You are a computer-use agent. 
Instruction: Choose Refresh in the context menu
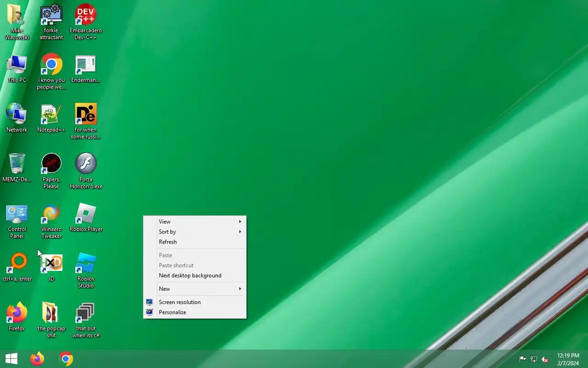click(195, 242)
